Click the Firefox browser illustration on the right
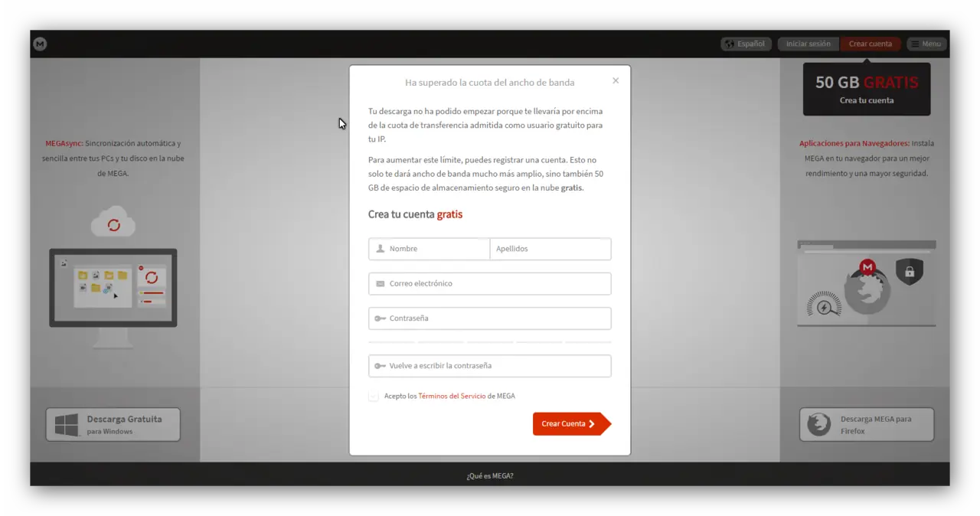Viewport: 980px width, 516px height. (x=867, y=283)
